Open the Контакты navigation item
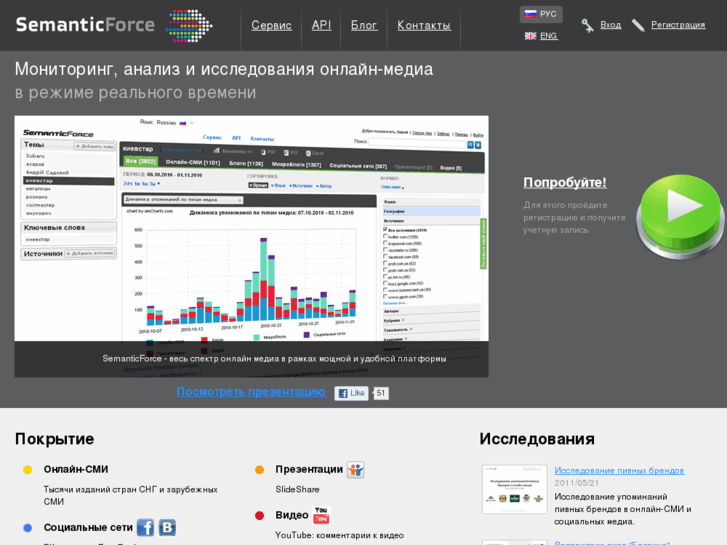727x545 pixels. tap(423, 25)
